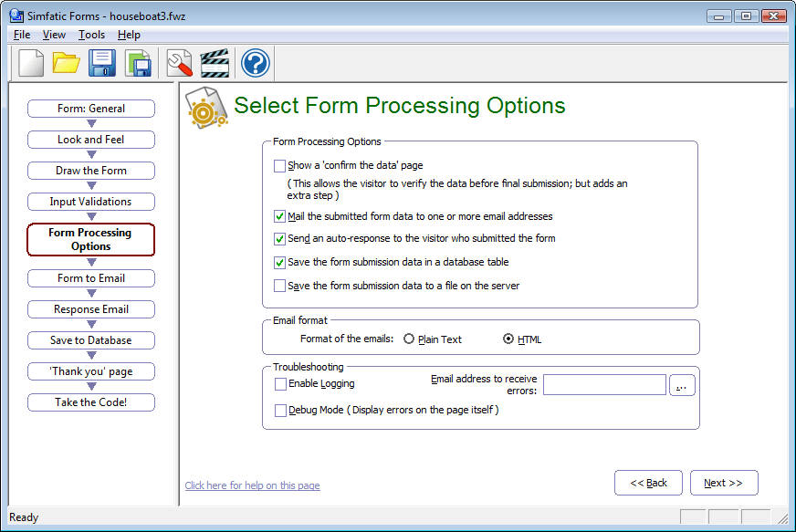Screen dimensions: 796x532
Task: Enable Logging for troubleshooting
Action: [282, 384]
